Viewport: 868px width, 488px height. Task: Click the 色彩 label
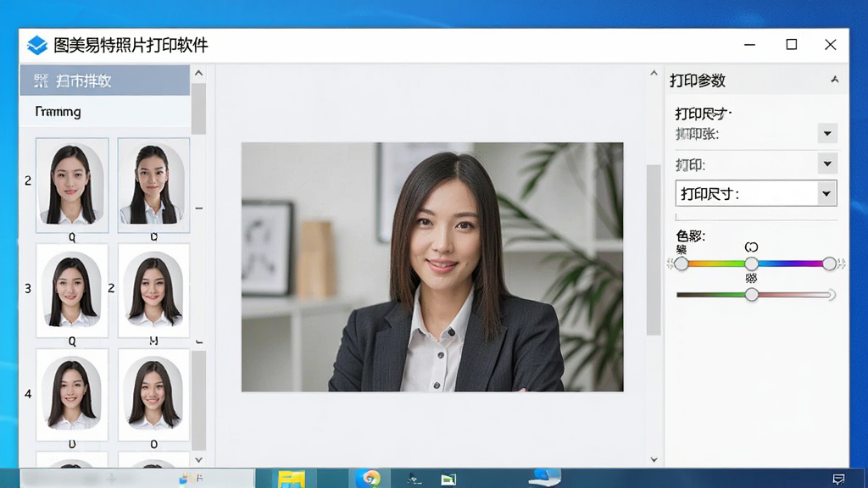[690, 236]
